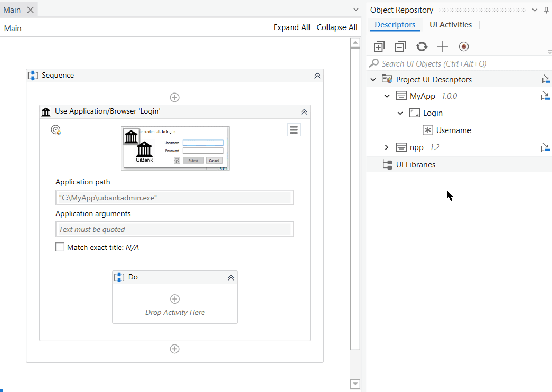Collapse the Sequence activity
Viewport: 552px width, 392px height.
pyautogui.click(x=317, y=76)
